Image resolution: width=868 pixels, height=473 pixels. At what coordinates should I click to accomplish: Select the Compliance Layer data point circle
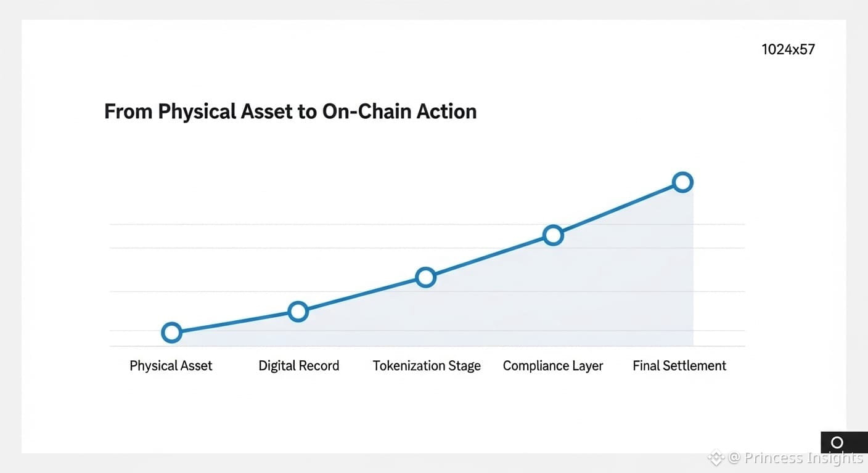pyautogui.click(x=553, y=235)
